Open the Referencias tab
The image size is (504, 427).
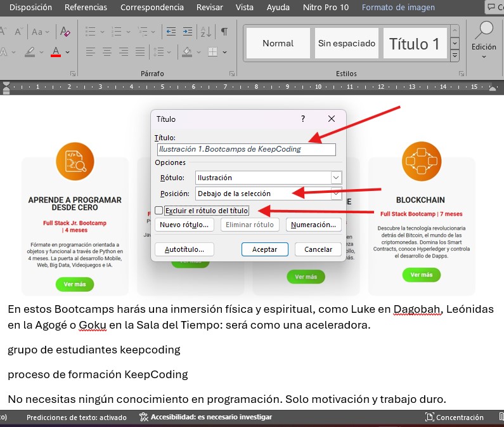point(86,7)
